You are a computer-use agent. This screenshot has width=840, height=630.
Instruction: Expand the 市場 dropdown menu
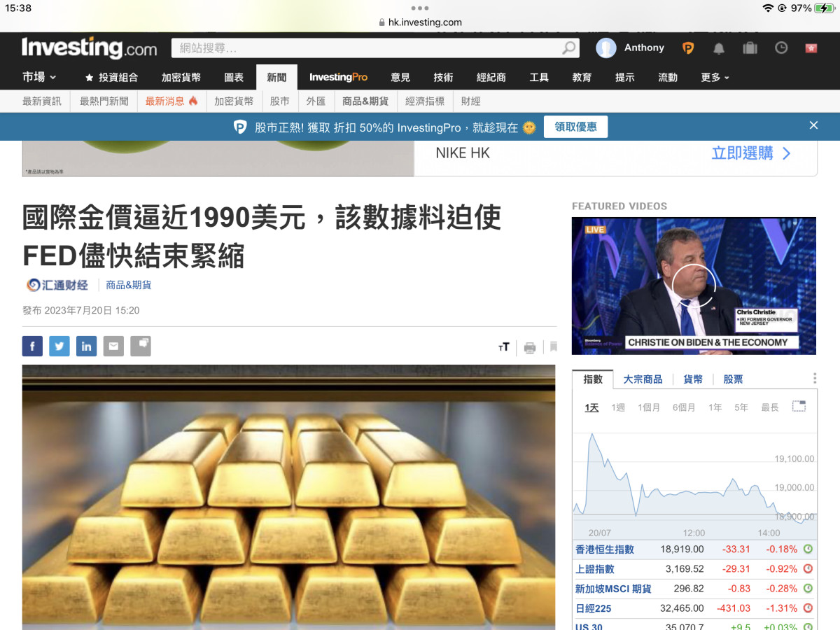(x=39, y=77)
